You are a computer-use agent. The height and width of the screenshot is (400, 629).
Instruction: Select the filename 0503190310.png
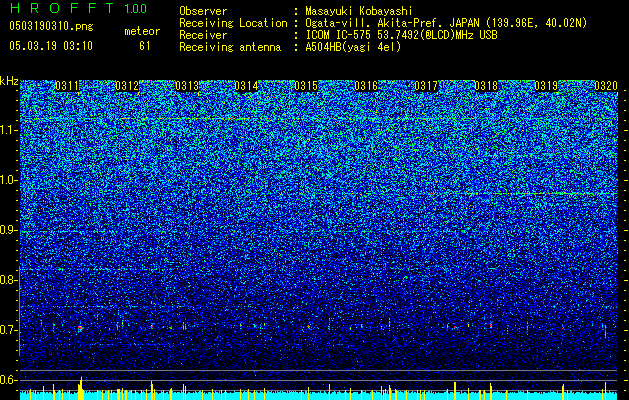point(51,26)
